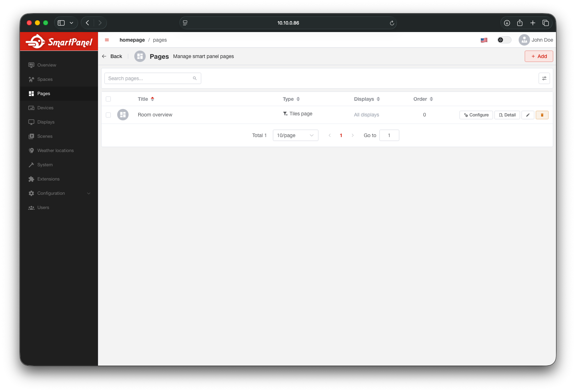Navigate to homepage via breadcrumb
Image resolution: width=576 pixels, height=392 pixels.
132,40
